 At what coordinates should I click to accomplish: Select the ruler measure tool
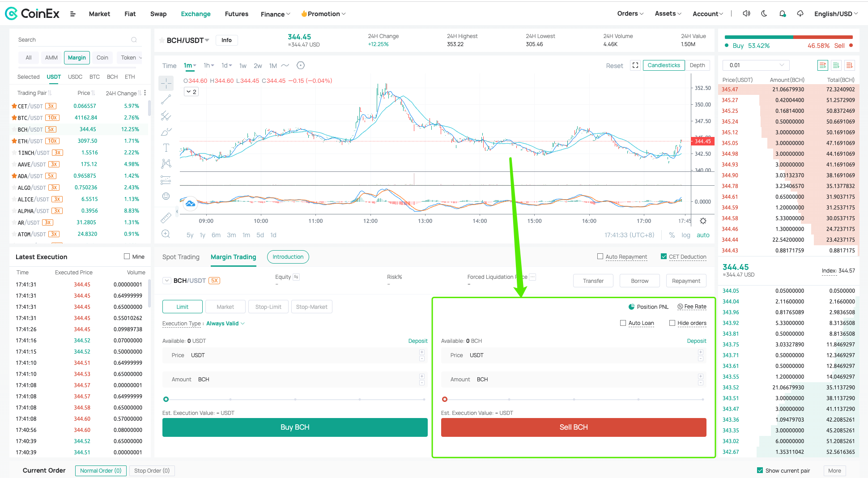tap(166, 218)
